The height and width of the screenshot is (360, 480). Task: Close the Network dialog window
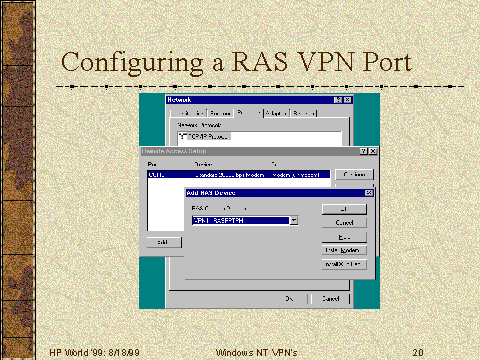pyautogui.click(x=348, y=100)
